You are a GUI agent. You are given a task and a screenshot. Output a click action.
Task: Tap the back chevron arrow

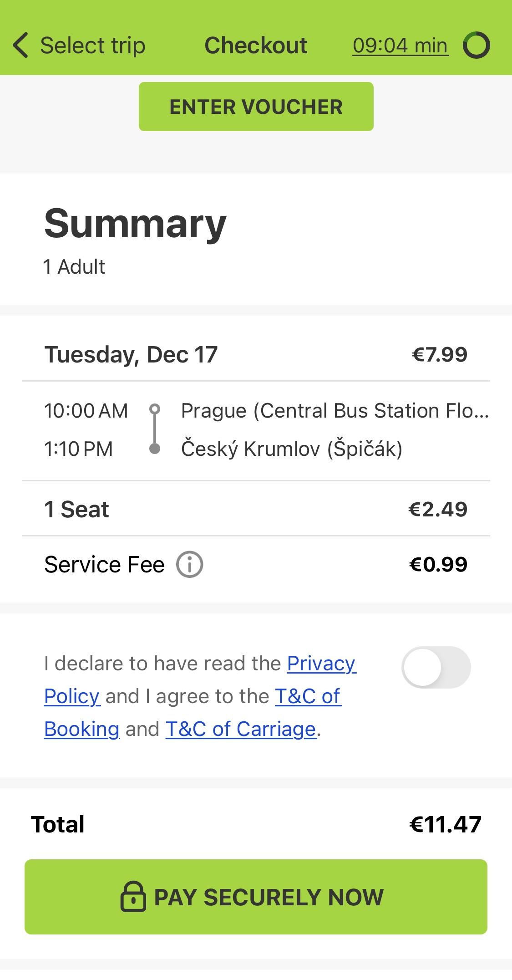(x=21, y=45)
